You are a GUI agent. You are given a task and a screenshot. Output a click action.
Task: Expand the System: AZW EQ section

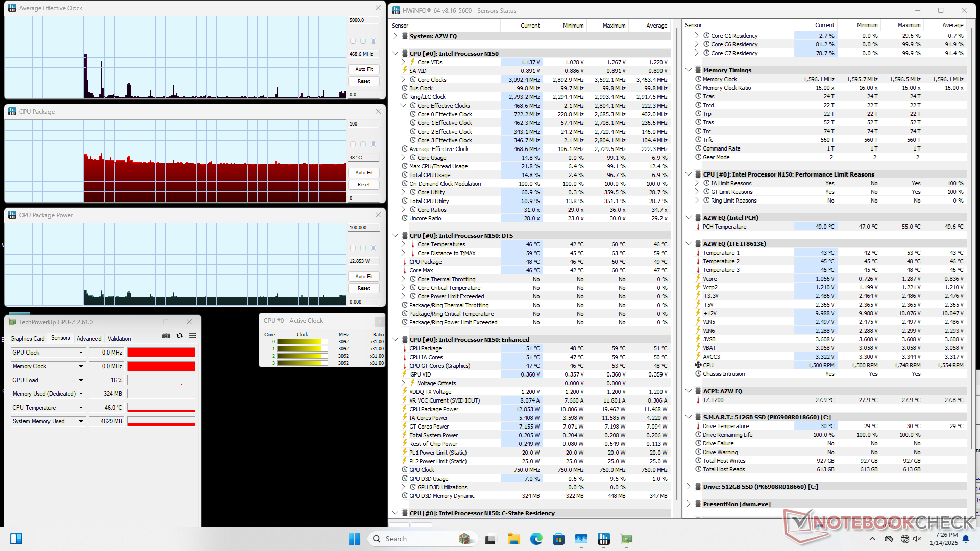(395, 36)
